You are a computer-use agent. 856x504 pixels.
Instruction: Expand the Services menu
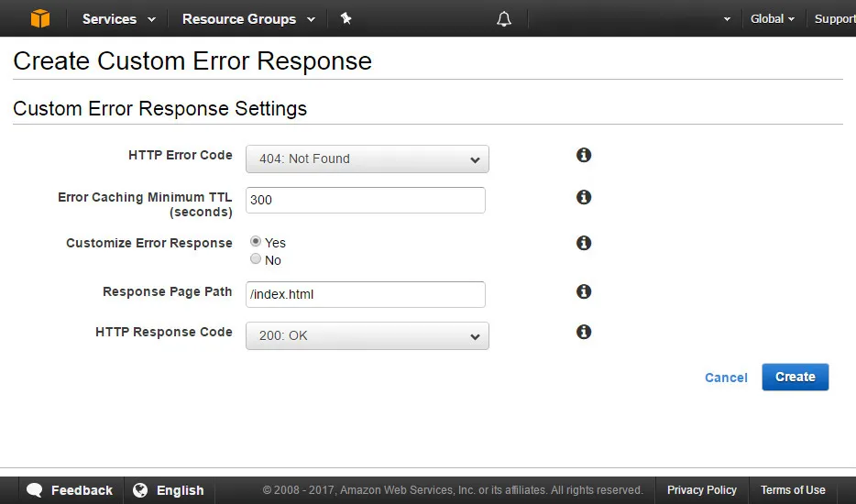[118, 19]
